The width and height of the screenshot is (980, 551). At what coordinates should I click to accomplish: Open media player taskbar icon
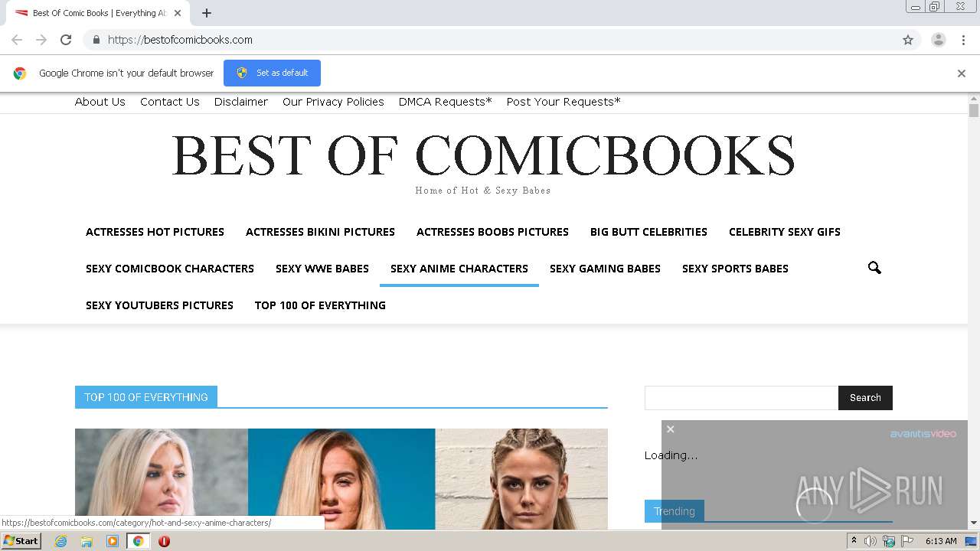point(113,541)
